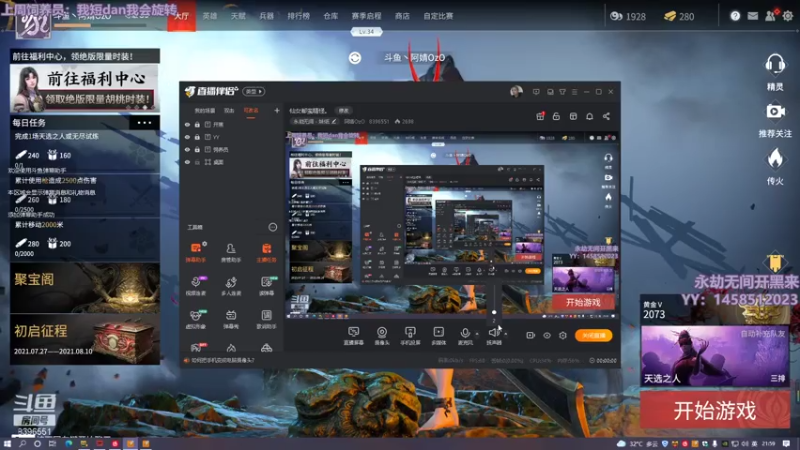Add 手机投屏 phone cast source
The width and height of the screenshot is (800, 450).
click(410, 336)
